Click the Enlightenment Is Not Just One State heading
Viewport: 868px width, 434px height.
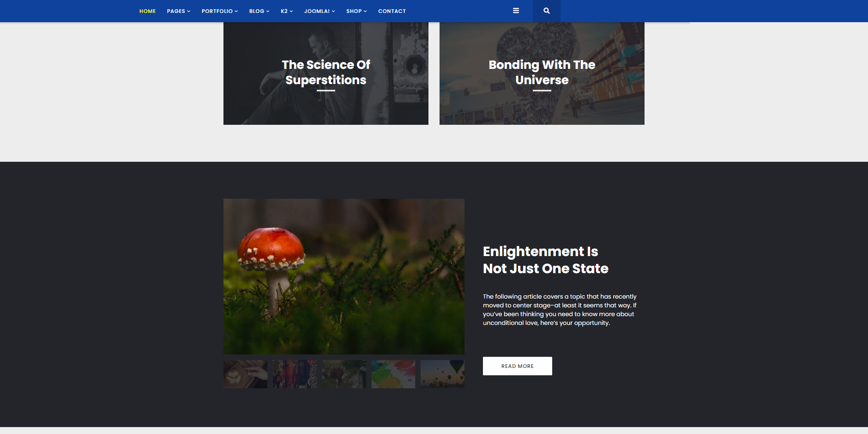click(545, 260)
